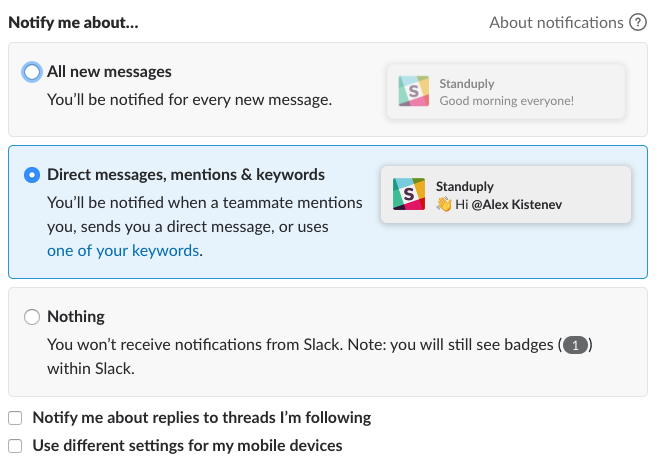
Task: Check Use different settings for mobile devices
Action: pos(15,446)
